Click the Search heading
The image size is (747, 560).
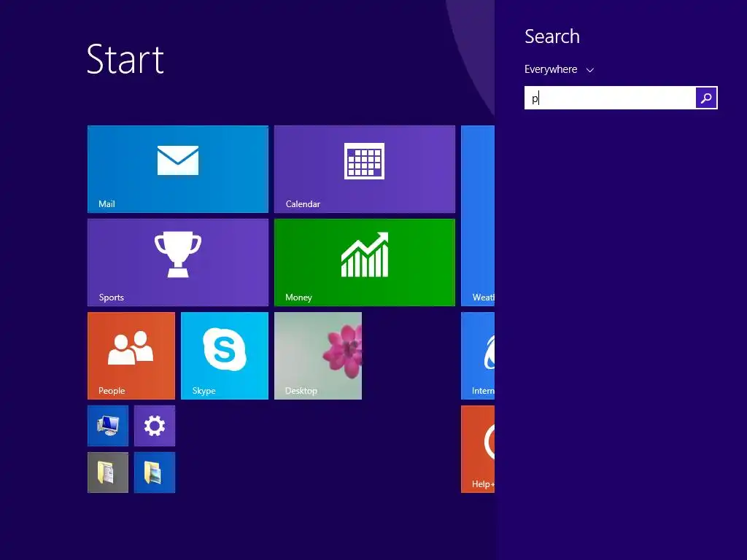[x=552, y=36]
